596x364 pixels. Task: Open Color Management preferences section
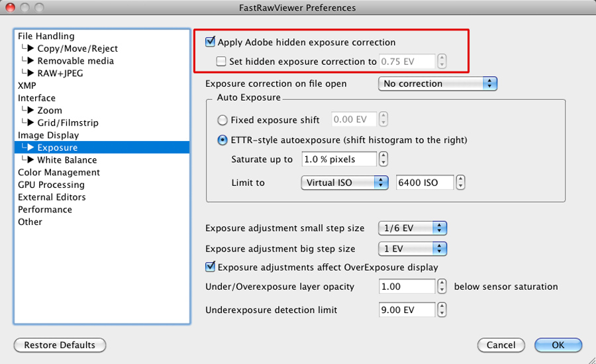59,173
